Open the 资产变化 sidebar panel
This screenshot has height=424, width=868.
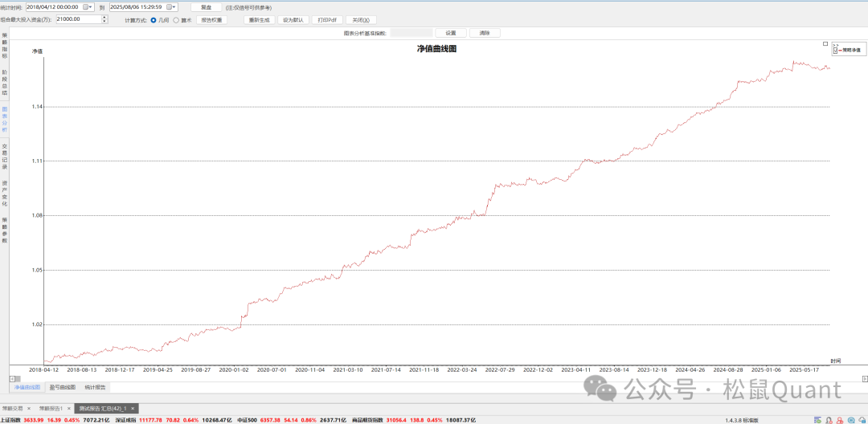4,194
